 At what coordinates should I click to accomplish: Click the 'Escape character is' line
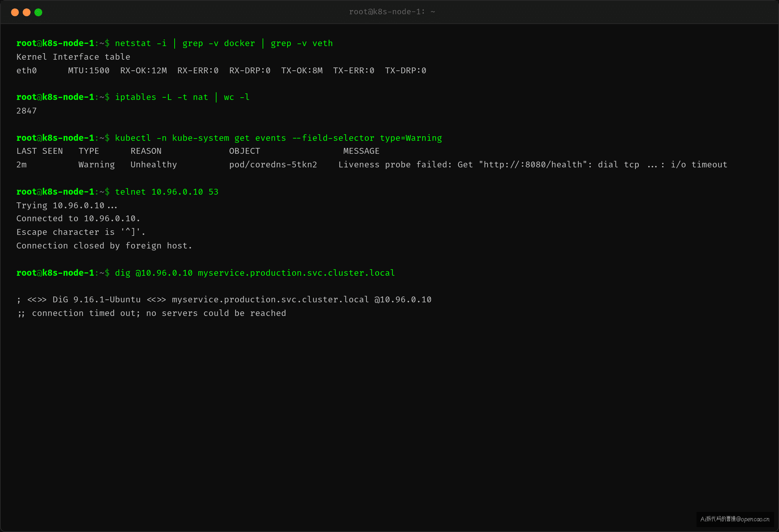[81, 232]
